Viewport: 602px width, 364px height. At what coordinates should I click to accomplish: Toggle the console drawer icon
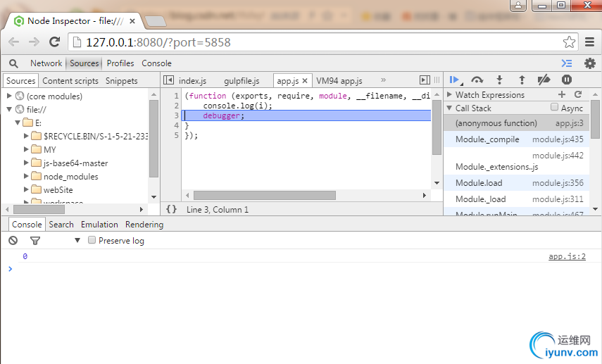[567, 63]
